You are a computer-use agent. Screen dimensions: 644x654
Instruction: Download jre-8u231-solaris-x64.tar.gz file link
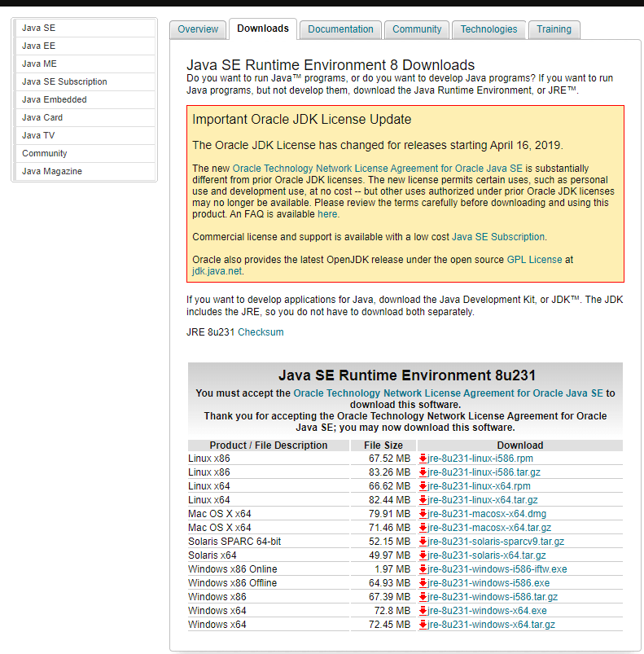(487, 555)
